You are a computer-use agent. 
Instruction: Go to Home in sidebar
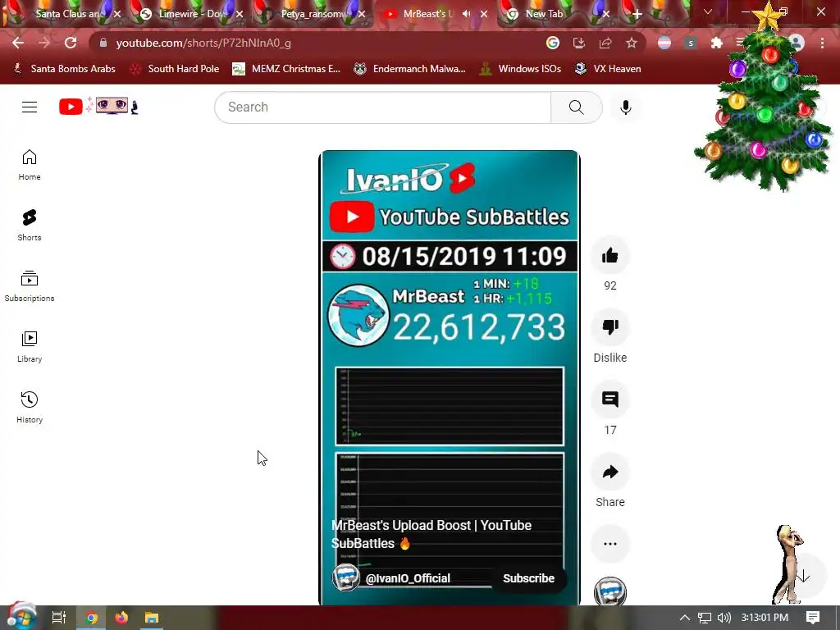30,165
